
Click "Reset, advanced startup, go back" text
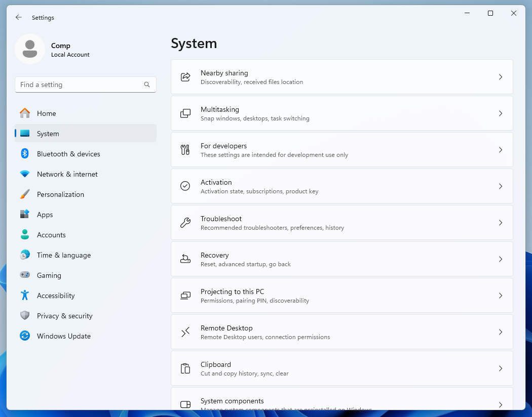(x=246, y=264)
